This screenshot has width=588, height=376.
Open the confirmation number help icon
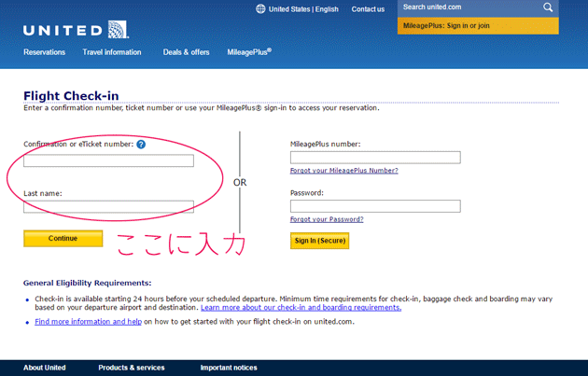point(141,145)
